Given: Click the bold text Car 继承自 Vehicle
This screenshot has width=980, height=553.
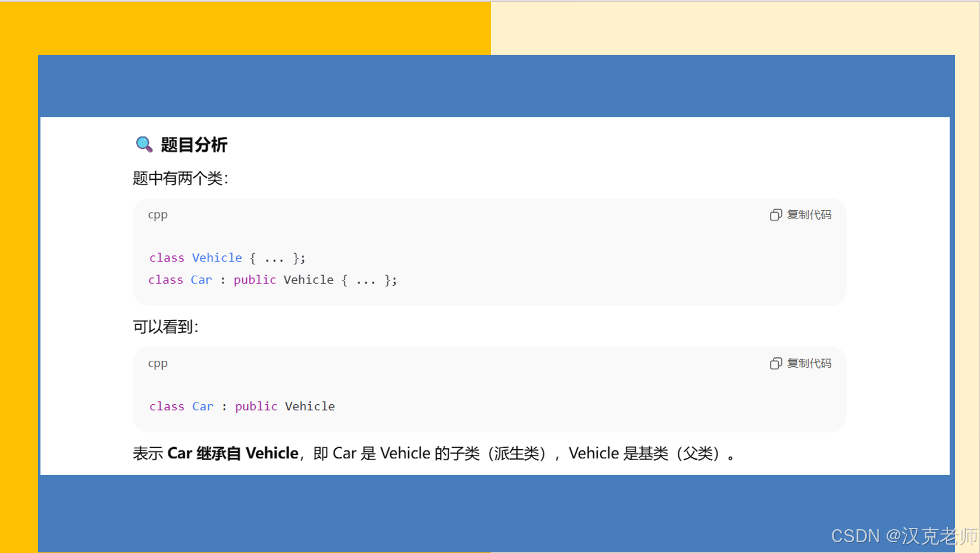Looking at the screenshot, I should click(233, 453).
